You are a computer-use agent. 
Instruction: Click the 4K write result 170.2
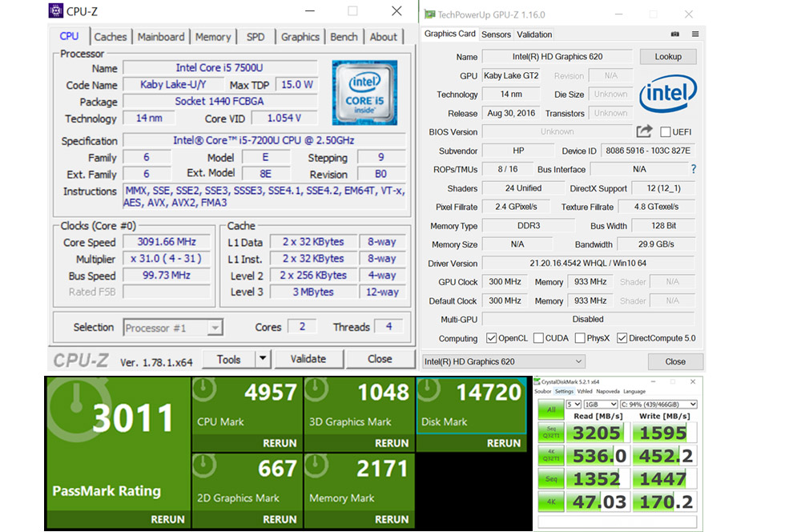[x=665, y=502]
